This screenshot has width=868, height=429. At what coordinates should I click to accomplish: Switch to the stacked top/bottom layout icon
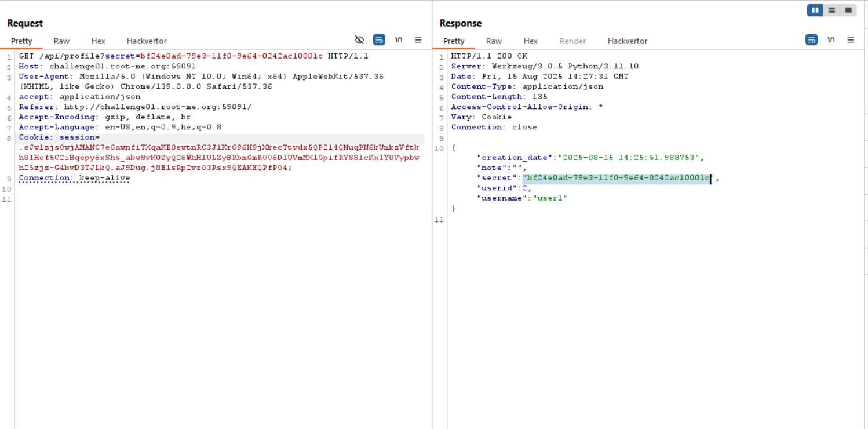click(831, 10)
